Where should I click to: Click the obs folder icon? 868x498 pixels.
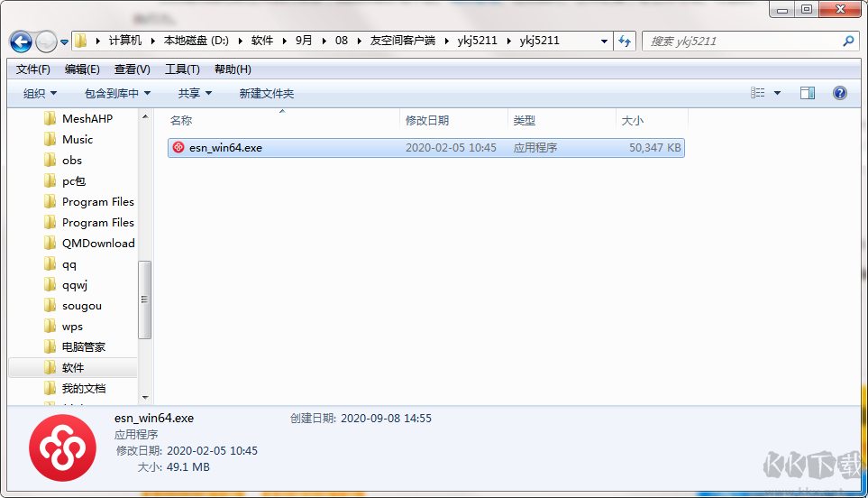pyautogui.click(x=50, y=160)
